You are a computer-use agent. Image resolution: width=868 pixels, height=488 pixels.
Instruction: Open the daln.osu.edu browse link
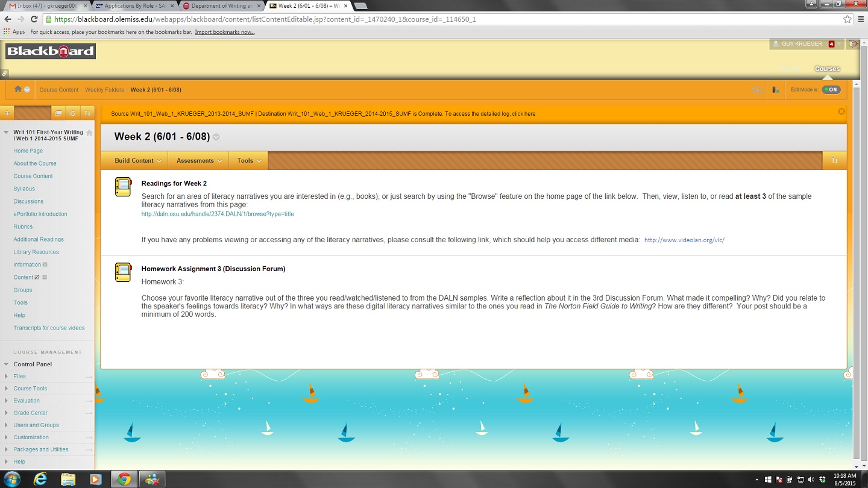218,214
